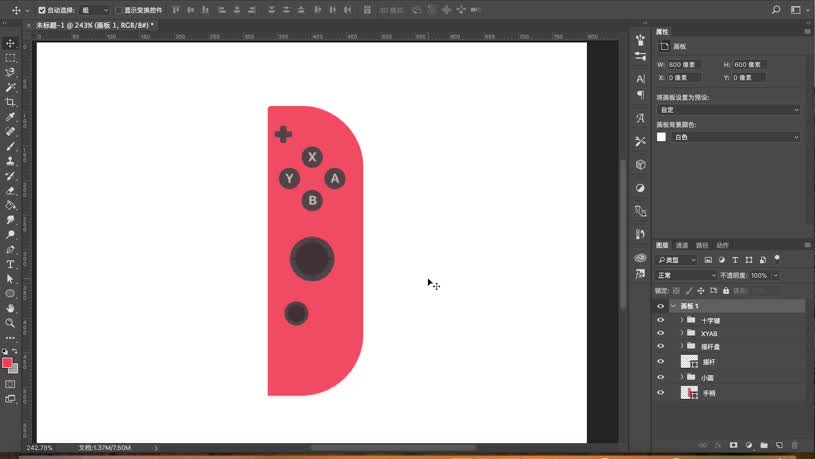Image resolution: width=815 pixels, height=459 pixels.
Task: Expand the 小圆 layer group
Action: 682,377
